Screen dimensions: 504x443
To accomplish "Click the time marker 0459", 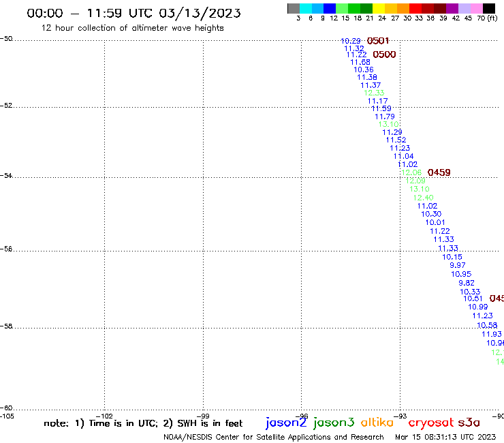I will (x=439, y=172).
